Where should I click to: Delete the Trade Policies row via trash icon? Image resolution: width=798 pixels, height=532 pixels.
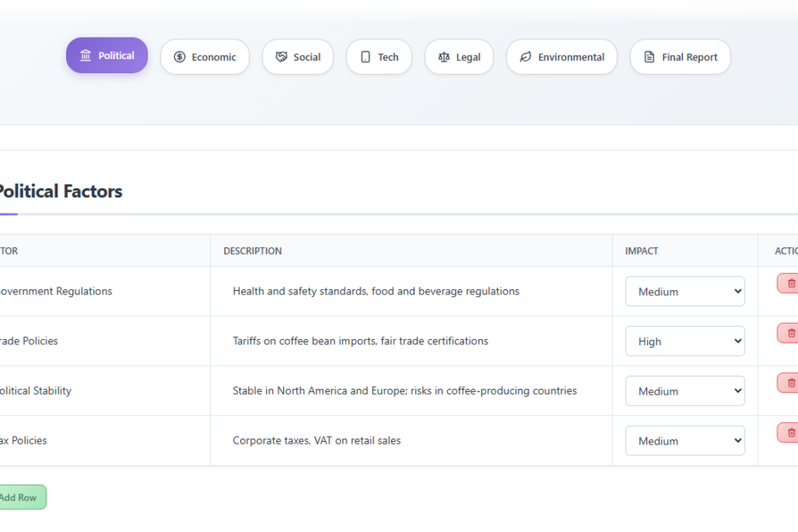point(789,333)
